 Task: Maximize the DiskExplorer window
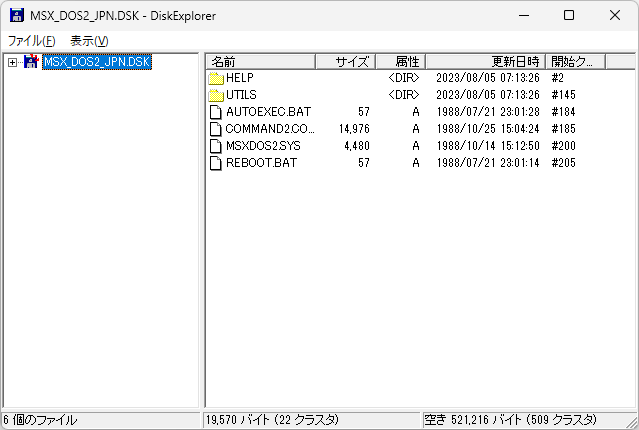pos(569,15)
